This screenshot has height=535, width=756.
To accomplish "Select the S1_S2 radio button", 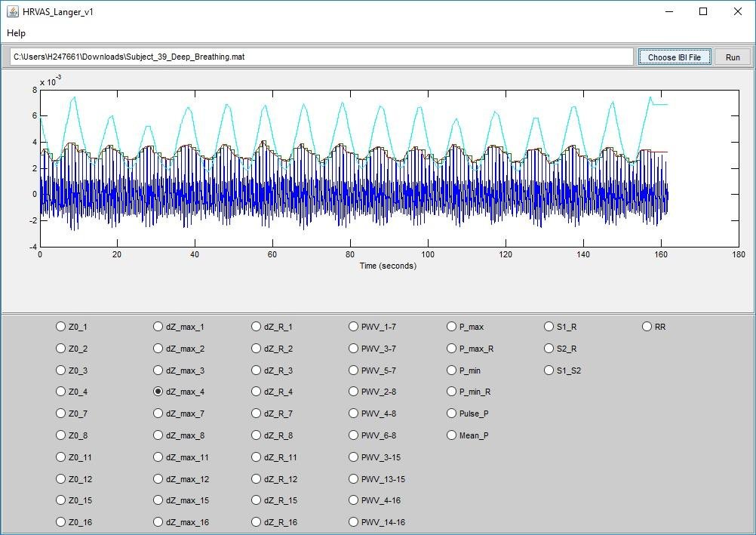I will point(549,371).
